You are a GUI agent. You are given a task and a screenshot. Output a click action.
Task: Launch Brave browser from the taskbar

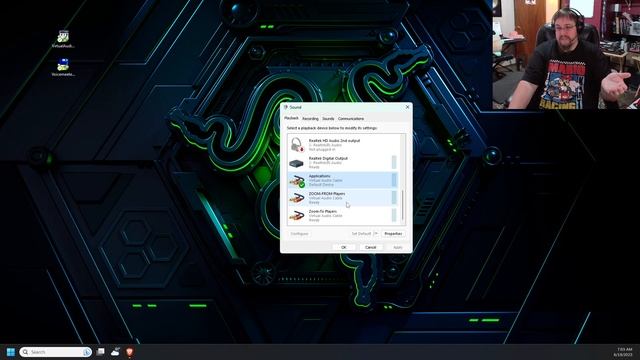tap(130, 351)
